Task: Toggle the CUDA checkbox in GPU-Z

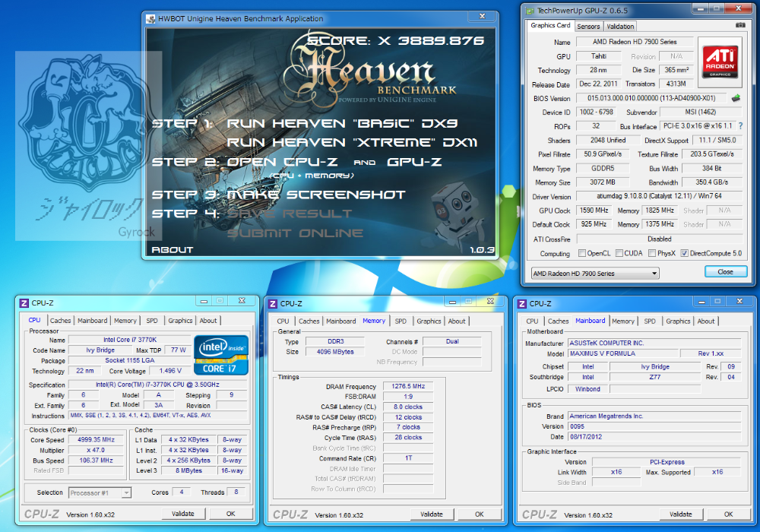Action: 619,253
